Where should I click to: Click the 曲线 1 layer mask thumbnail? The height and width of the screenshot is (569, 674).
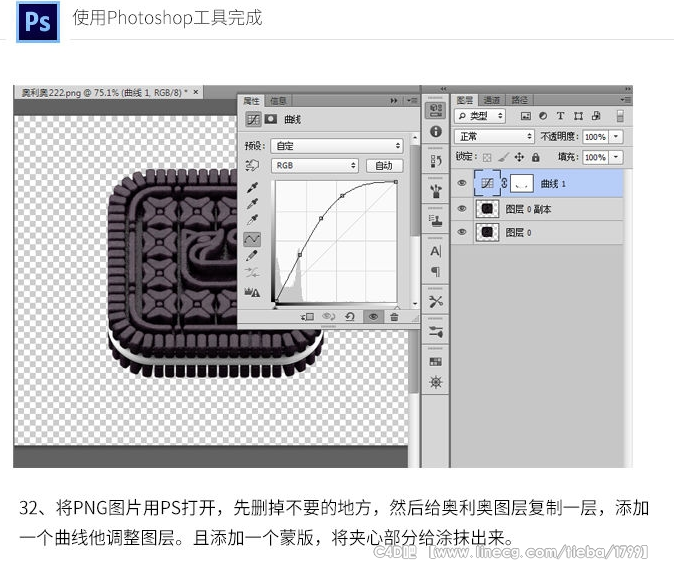click(x=521, y=184)
